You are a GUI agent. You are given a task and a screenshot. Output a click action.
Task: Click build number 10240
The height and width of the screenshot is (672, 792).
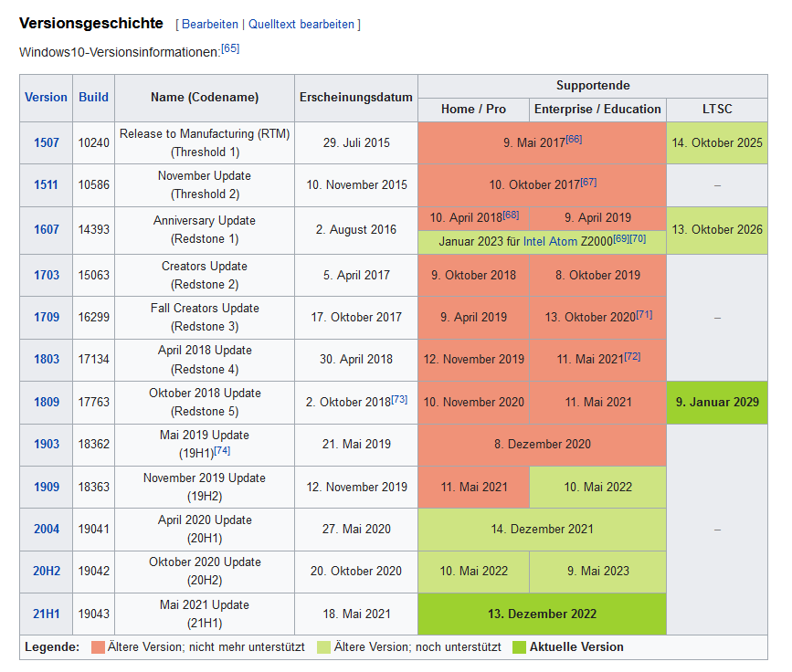(93, 142)
